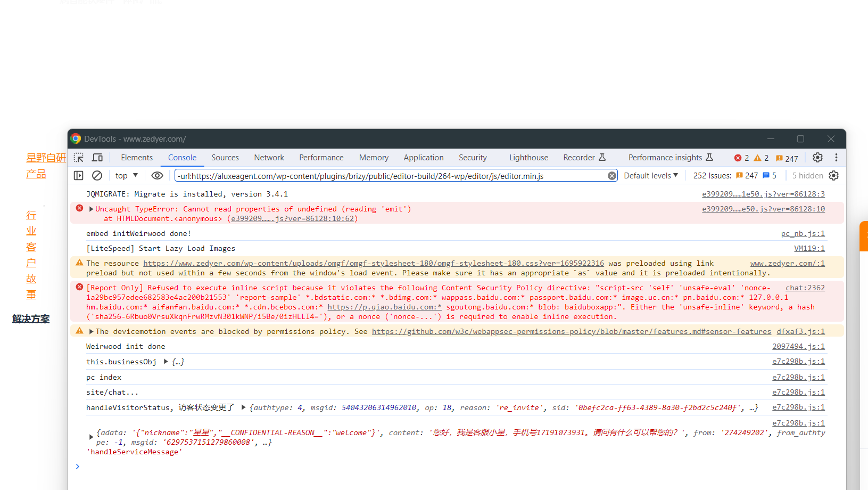
Task: Open the chat:2362 source link
Action: pyautogui.click(x=805, y=288)
